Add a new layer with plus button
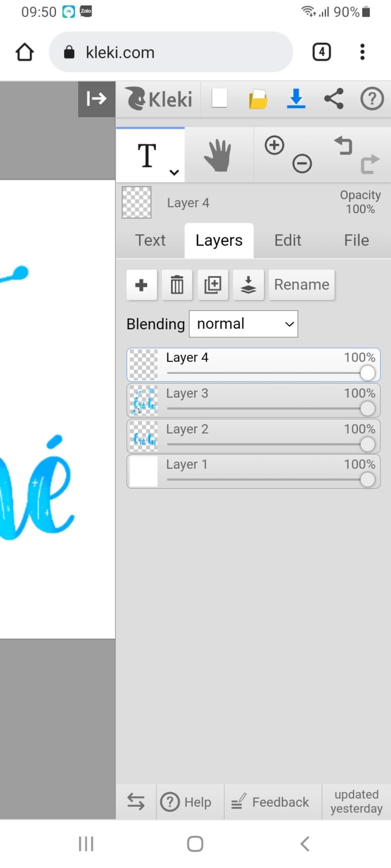This screenshot has width=391, height=868. (x=142, y=285)
